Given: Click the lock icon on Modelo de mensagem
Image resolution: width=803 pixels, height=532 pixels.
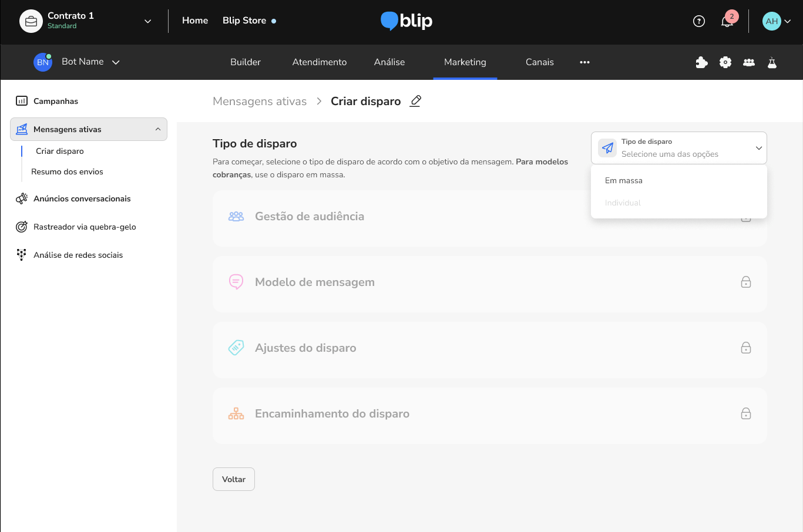Looking at the screenshot, I should click(x=746, y=282).
